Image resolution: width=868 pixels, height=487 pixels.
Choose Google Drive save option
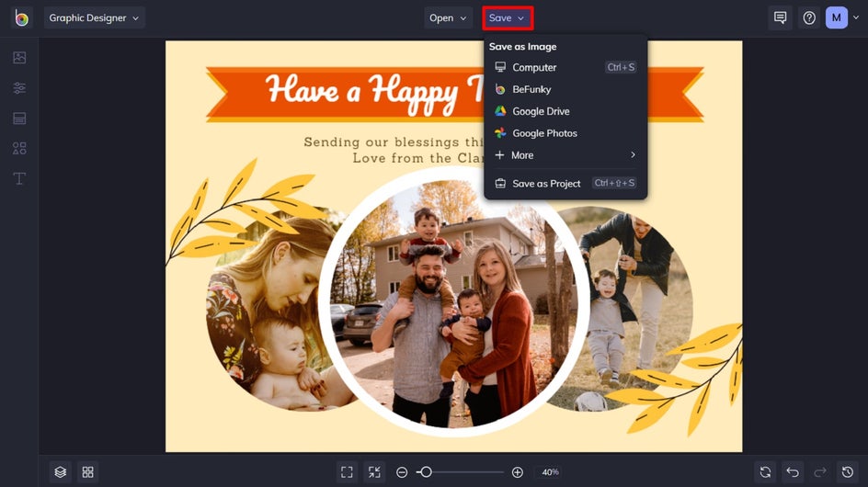[565, 111]
